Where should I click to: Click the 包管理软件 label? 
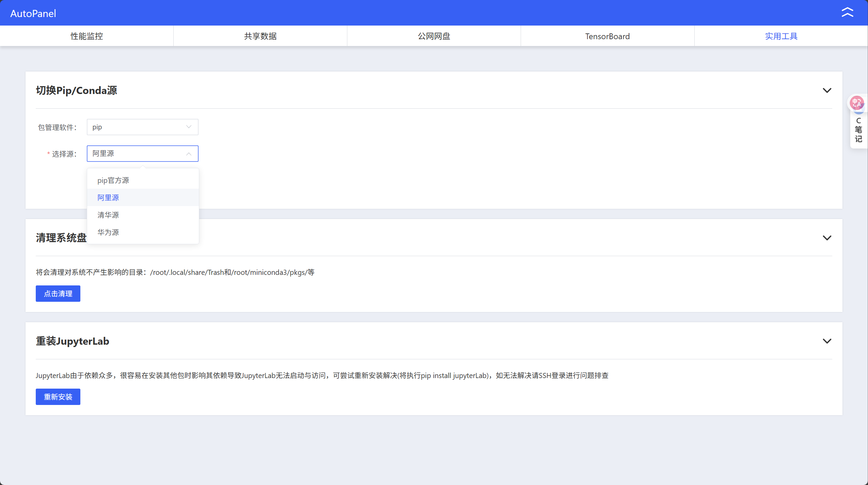tap(57, 127)
